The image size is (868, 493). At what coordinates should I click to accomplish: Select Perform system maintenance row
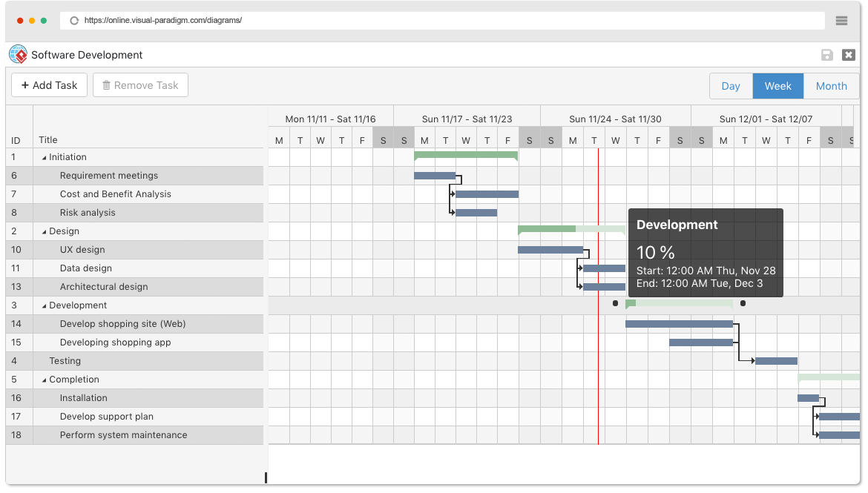pyautogui.click(x=134, y=435)
